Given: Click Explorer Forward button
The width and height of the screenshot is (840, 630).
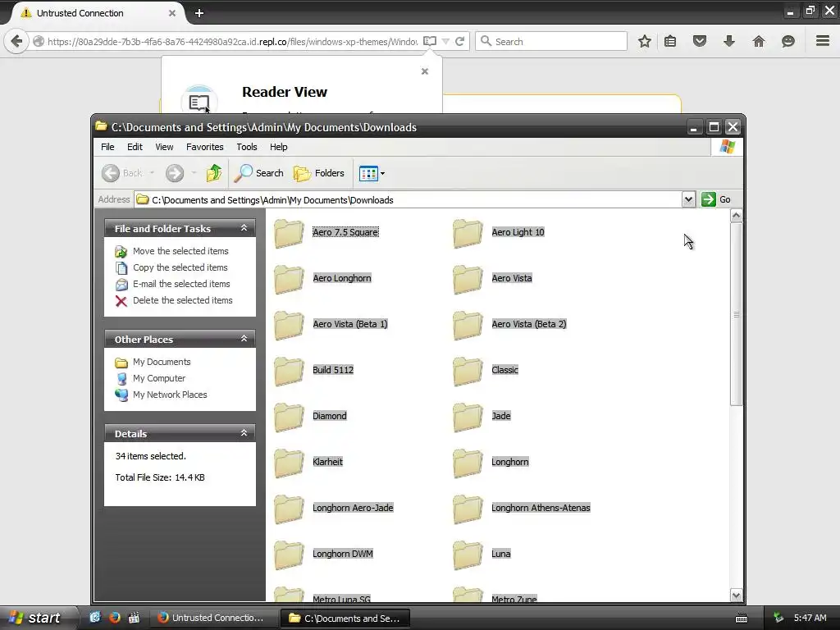Looking at the screenshot, I should coord(175,173).
